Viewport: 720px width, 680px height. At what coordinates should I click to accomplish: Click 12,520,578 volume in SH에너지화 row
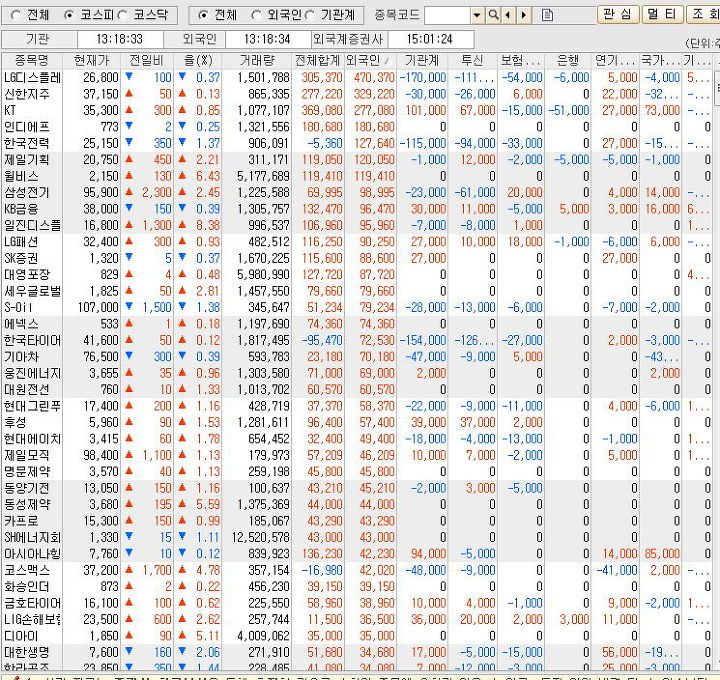tap(260, 537)
